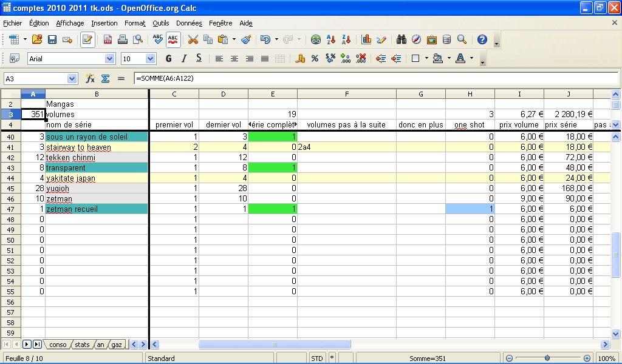622x364 pixels.
Task: Open the Édition menu
Action: coord(39,23)
